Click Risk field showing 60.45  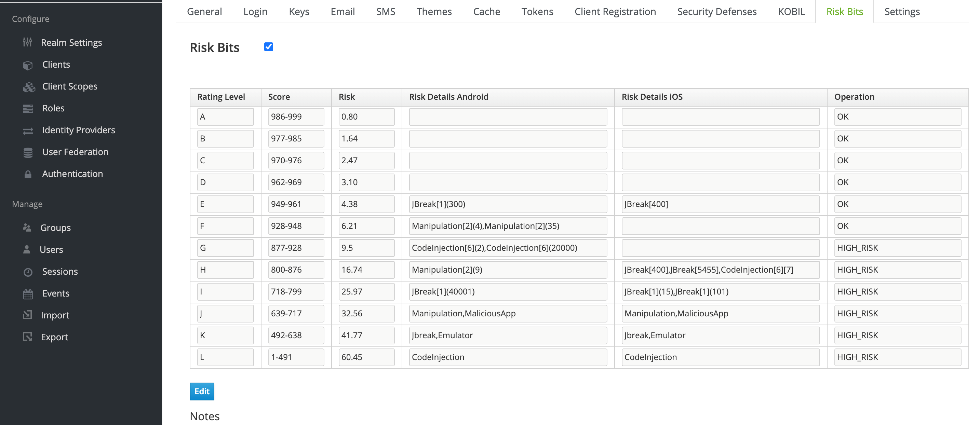(366, 357)
